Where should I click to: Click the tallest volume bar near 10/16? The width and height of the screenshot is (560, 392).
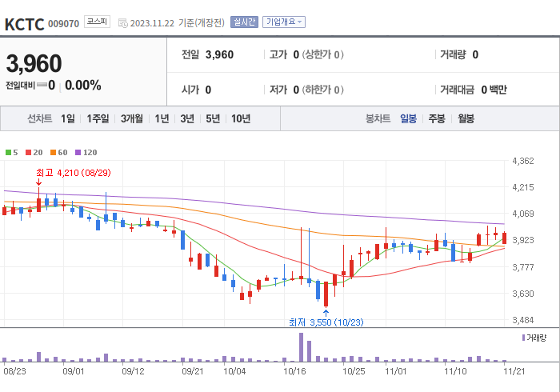coord(301,347)
